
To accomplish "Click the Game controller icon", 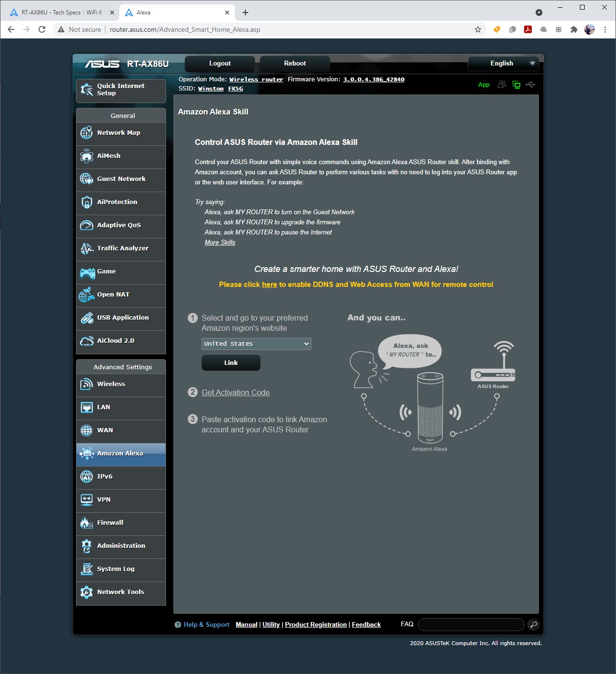I will point(87,273).
